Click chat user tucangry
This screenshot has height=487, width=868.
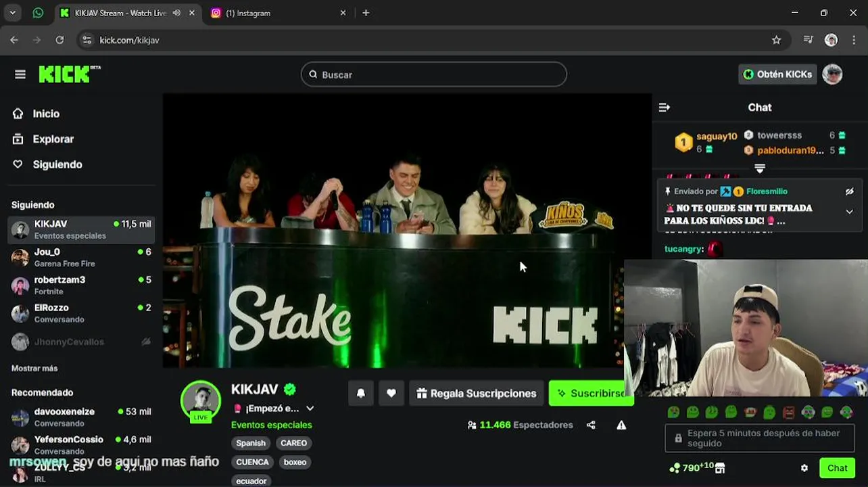click(684, 249)
